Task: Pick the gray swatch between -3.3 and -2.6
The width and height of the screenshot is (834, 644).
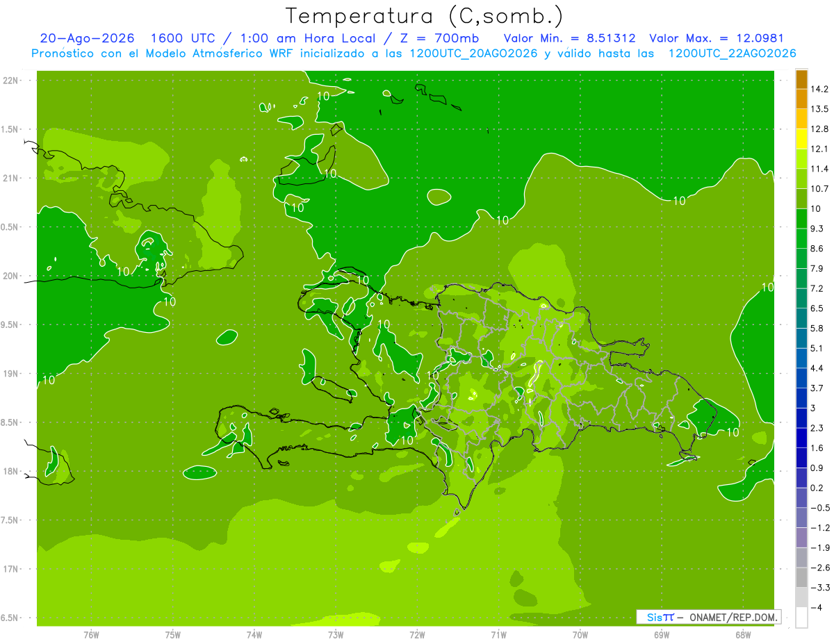Action: pos(801,577)
